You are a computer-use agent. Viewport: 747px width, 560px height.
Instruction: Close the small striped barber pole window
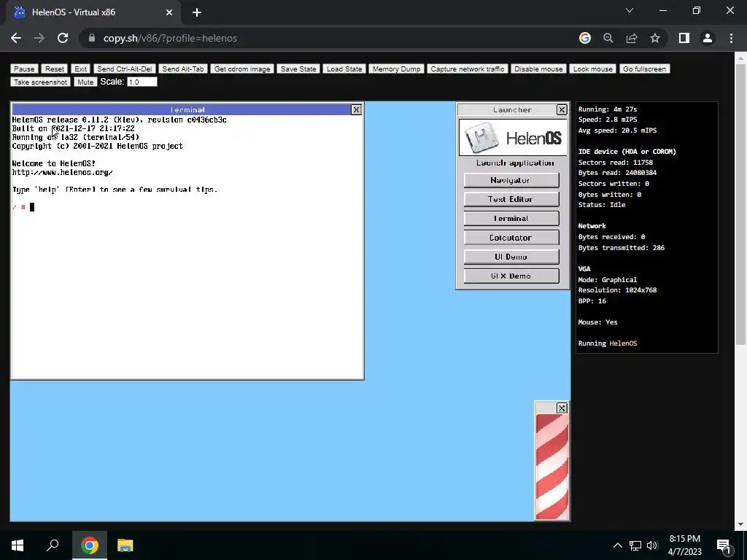(x=562, y=408)
